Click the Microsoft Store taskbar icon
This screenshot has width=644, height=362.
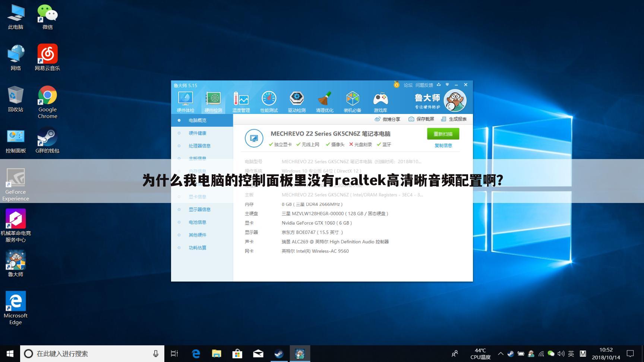click(x=237, y=353)
